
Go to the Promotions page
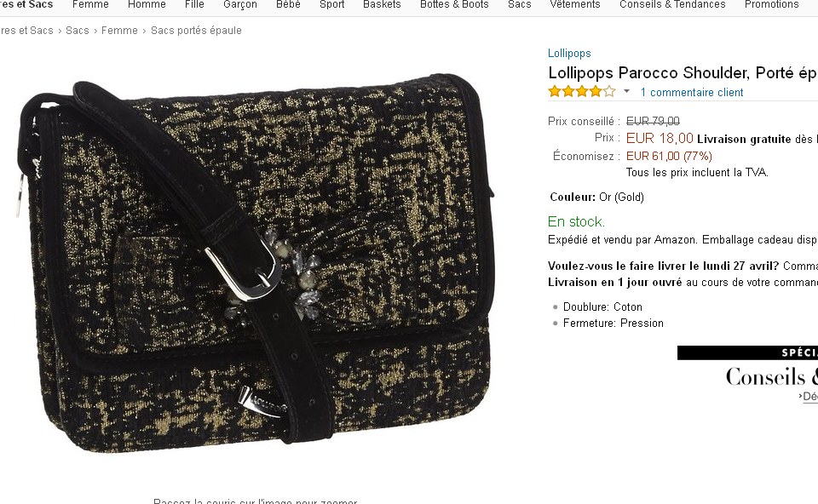click(772, 5)
